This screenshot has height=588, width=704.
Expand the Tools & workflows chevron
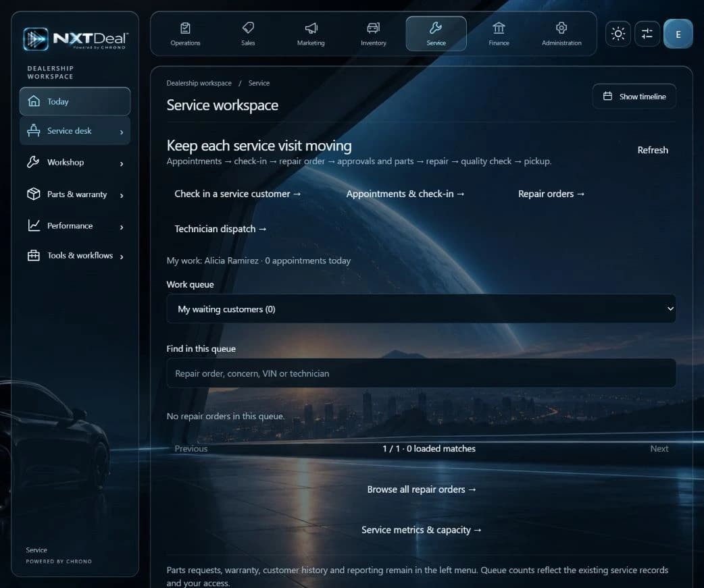click(121, 257)
